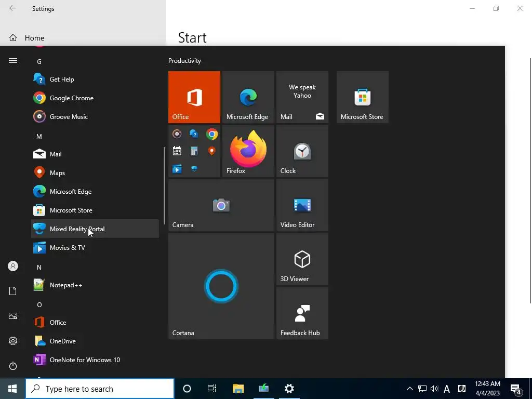
Task: Open Pictures from the Start sidebar
Action: click(x=13, y=316)
